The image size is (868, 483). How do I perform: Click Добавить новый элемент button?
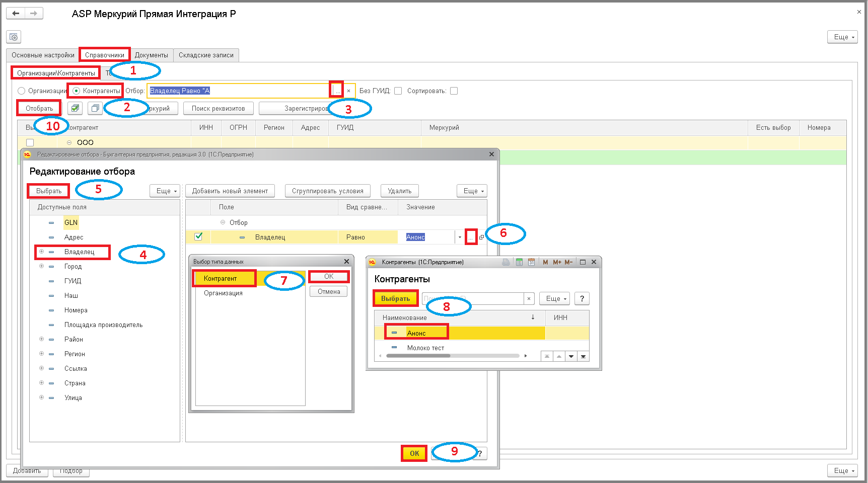[230, 191]
